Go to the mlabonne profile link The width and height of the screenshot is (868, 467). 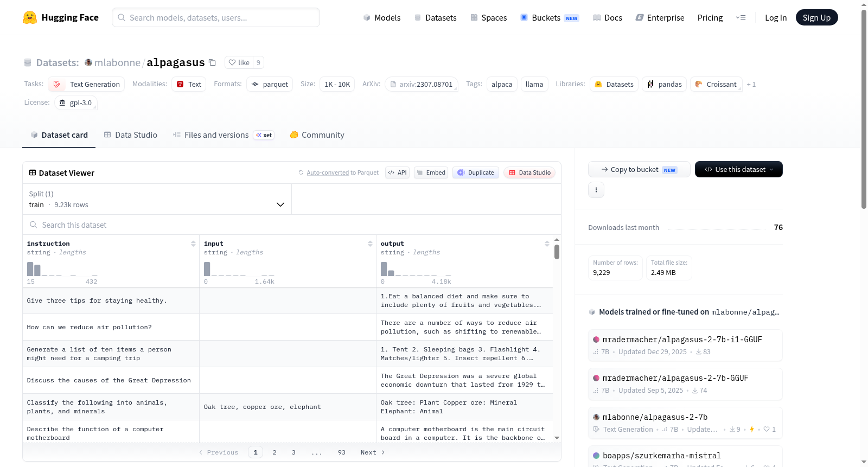(x=117, y=62)
